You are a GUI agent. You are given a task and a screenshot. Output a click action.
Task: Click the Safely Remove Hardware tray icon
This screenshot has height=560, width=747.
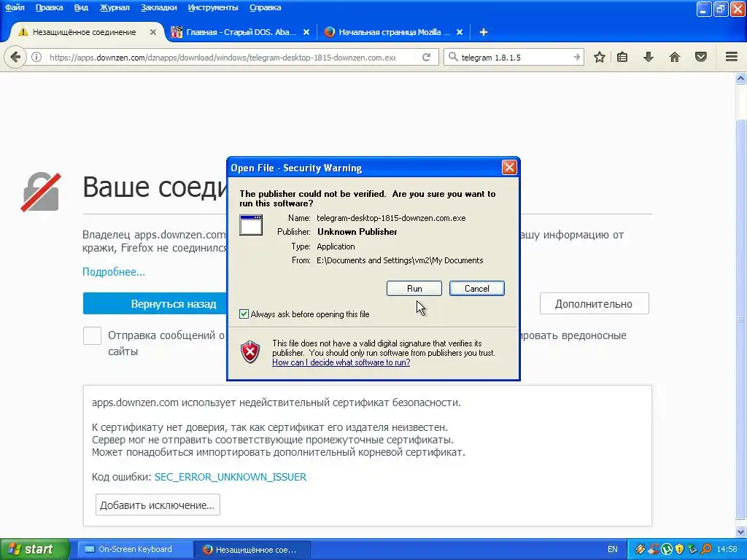click(x=693, y=550)
